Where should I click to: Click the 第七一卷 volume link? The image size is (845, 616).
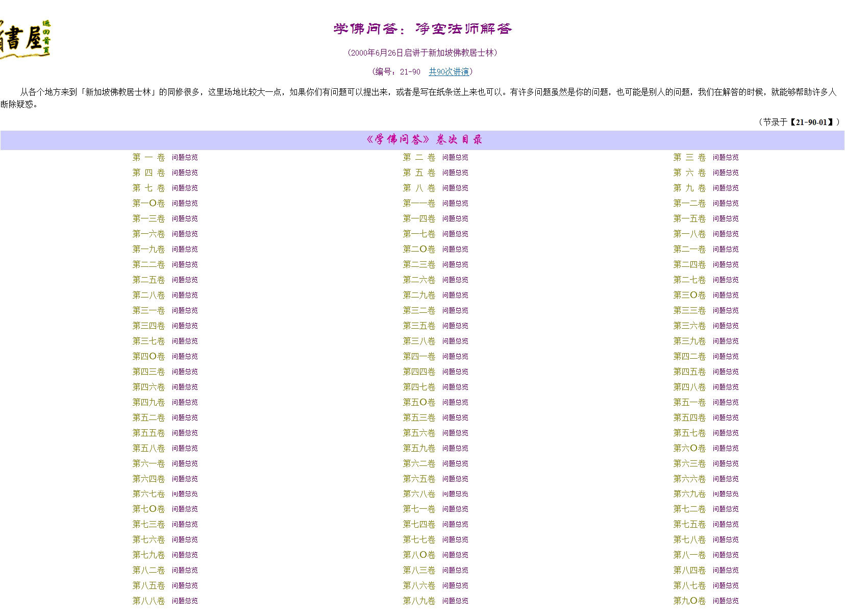coord(419,509)
